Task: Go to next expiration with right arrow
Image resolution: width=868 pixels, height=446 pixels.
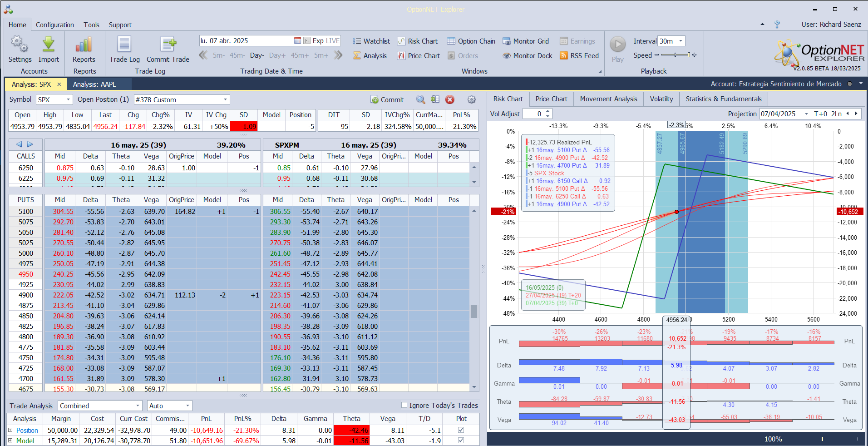Action: tap(30, 144)
